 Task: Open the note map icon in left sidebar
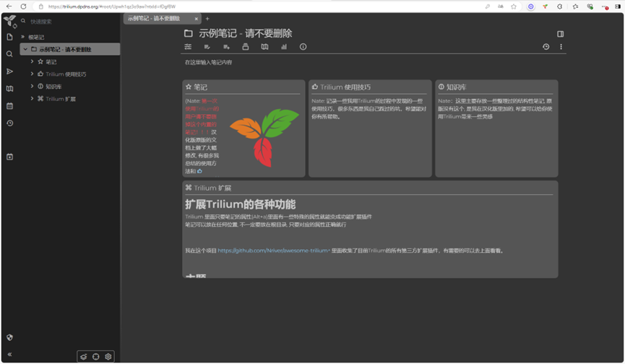click(9, 89)
